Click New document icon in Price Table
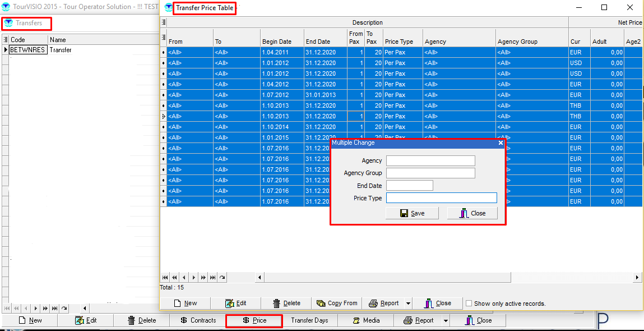Screen dimensions: 644x331 pos(177,304)
